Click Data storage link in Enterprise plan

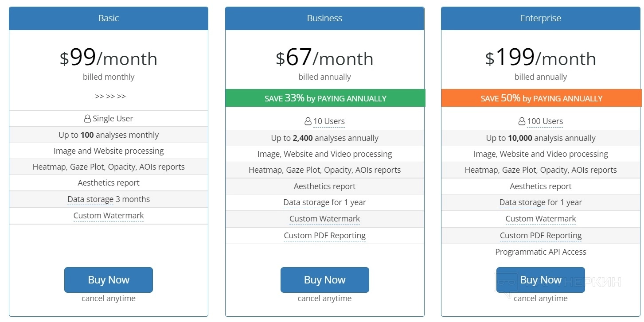(x=522, y=202)
